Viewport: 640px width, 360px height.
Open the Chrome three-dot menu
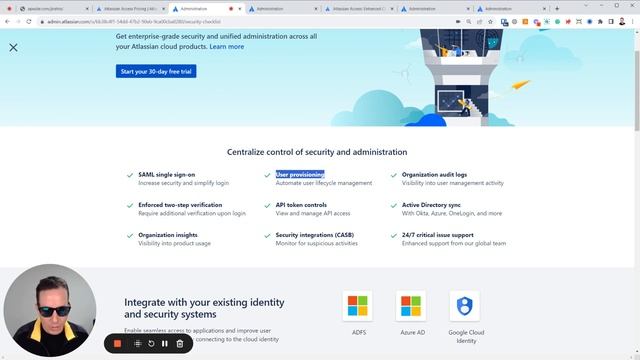(632, 22)
